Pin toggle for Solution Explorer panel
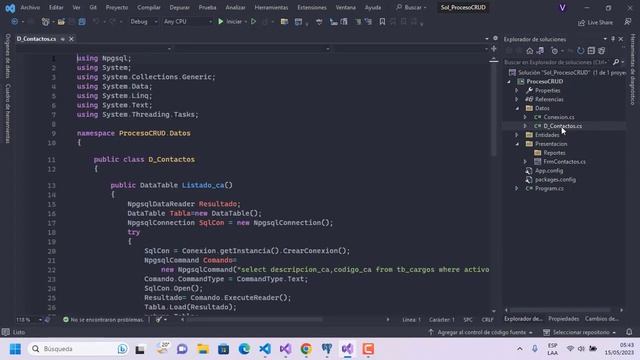This screenshot has width=640, height=360. click(x=613, y=39)
